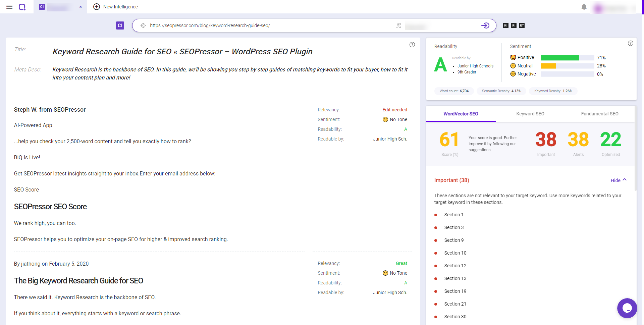Image resolution: width=644 pixels, height=325 pixels.
Task: Submit analysis with the arrow button
Action: [x=485, y=25]
